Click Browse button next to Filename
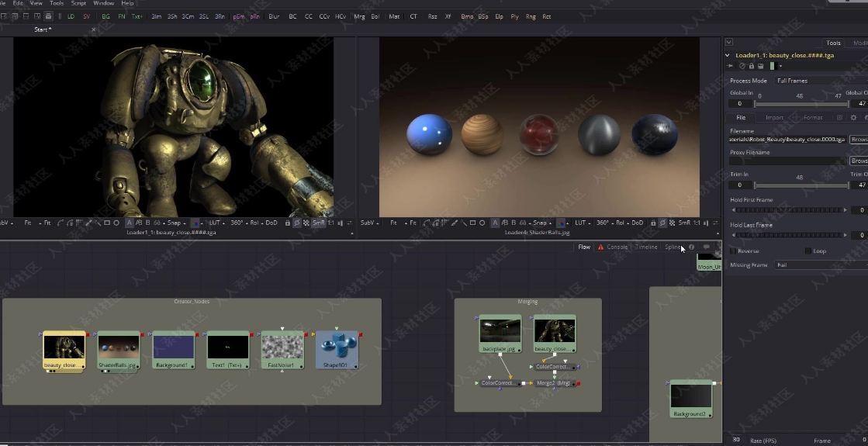The image size is (868, 446). point(859,140)
